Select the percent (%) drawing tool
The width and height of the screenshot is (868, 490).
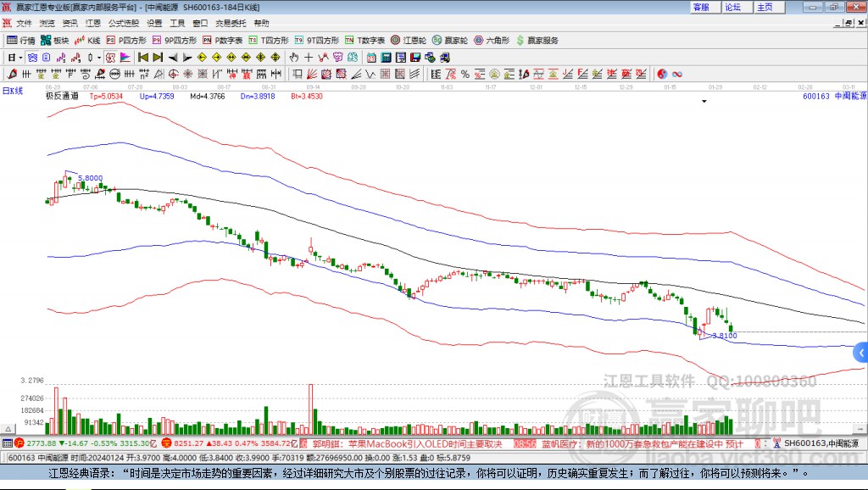click(x=465, y=75)
